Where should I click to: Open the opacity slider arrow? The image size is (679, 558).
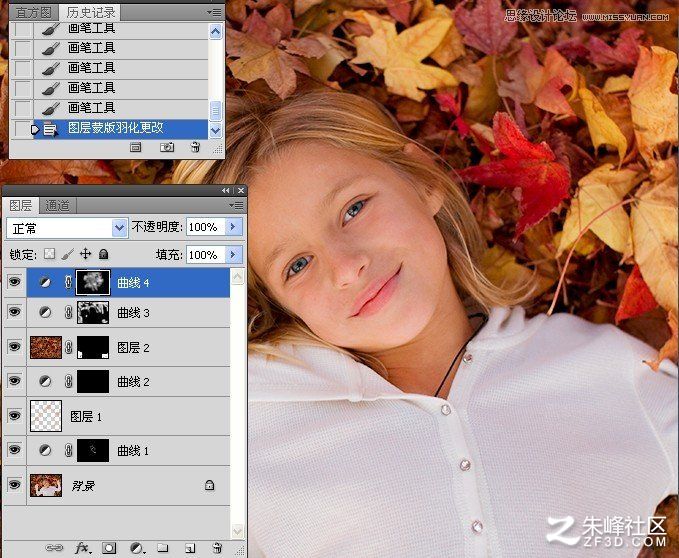[x=233, y=227]
